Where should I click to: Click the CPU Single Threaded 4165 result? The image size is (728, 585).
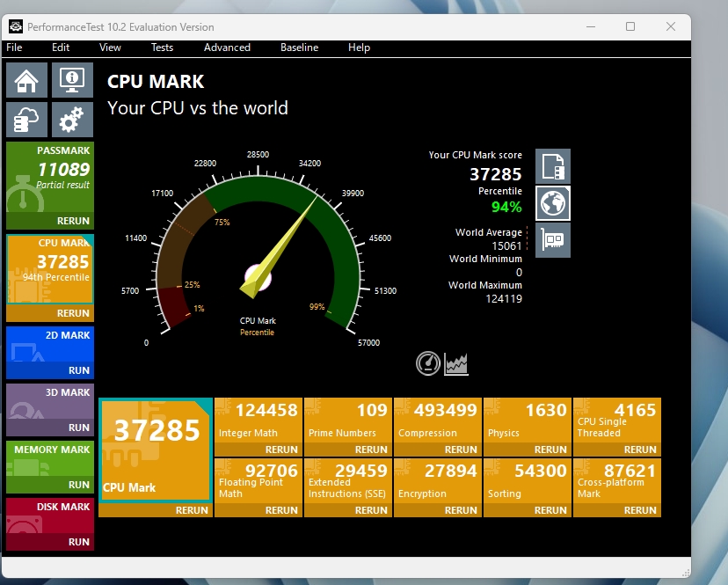pos(616,420)
